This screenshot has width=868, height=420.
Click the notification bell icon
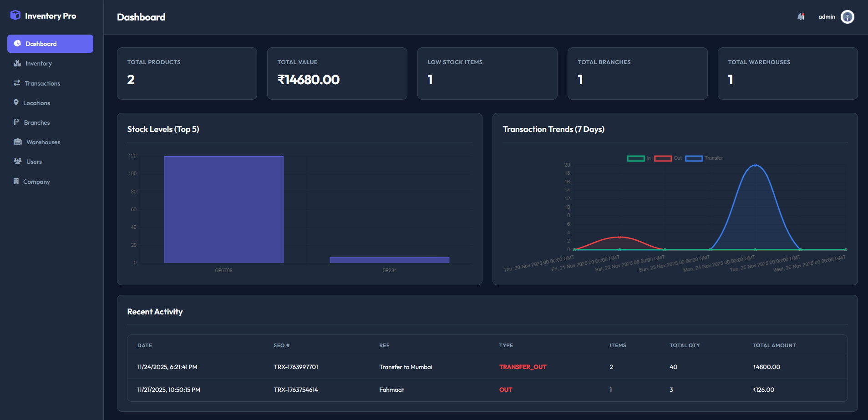801,16
